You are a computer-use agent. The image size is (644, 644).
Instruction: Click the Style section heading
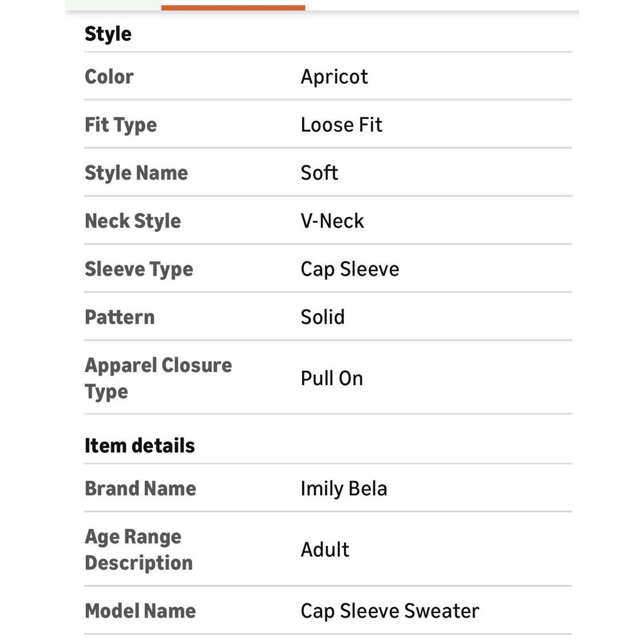[108, 33]
